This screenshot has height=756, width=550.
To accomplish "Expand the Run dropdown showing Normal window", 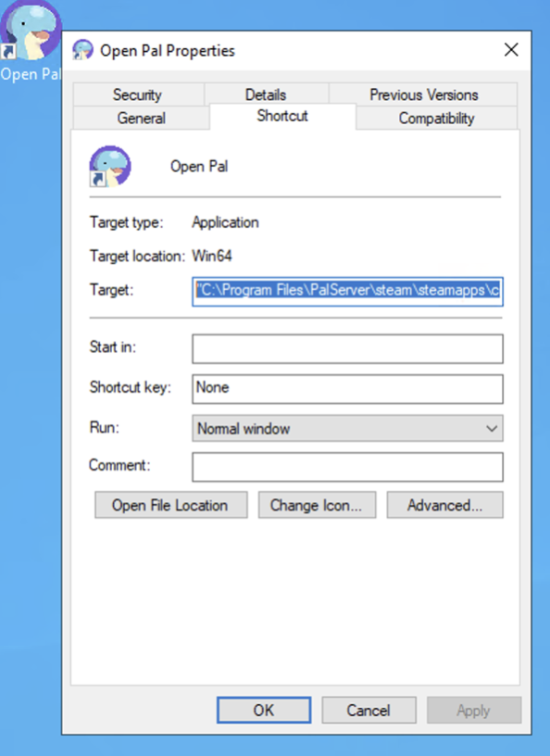I will 347,428.
